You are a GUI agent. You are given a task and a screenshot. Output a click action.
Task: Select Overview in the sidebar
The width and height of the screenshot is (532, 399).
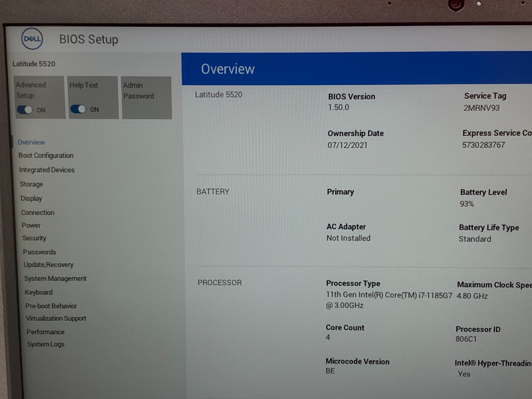(31, 142)
